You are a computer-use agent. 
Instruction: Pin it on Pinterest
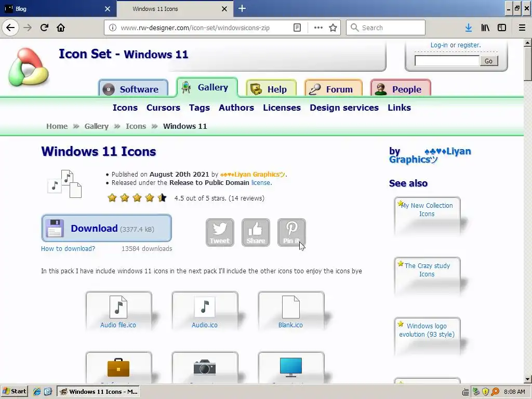[x=292, y=232]
